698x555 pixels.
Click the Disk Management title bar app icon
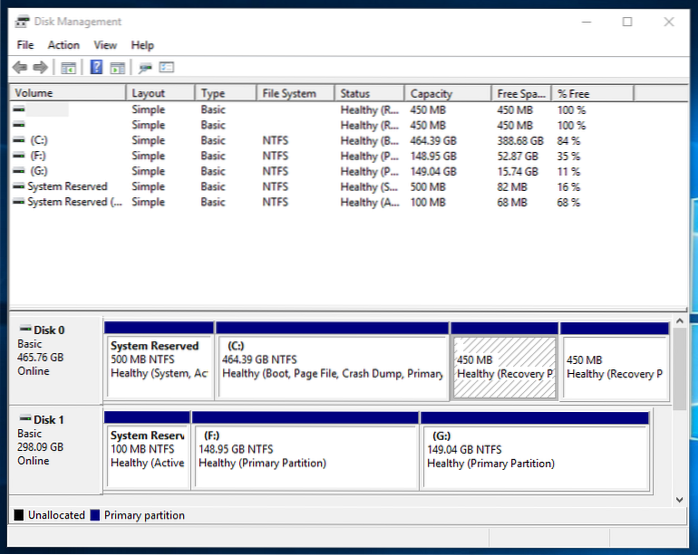22,21
